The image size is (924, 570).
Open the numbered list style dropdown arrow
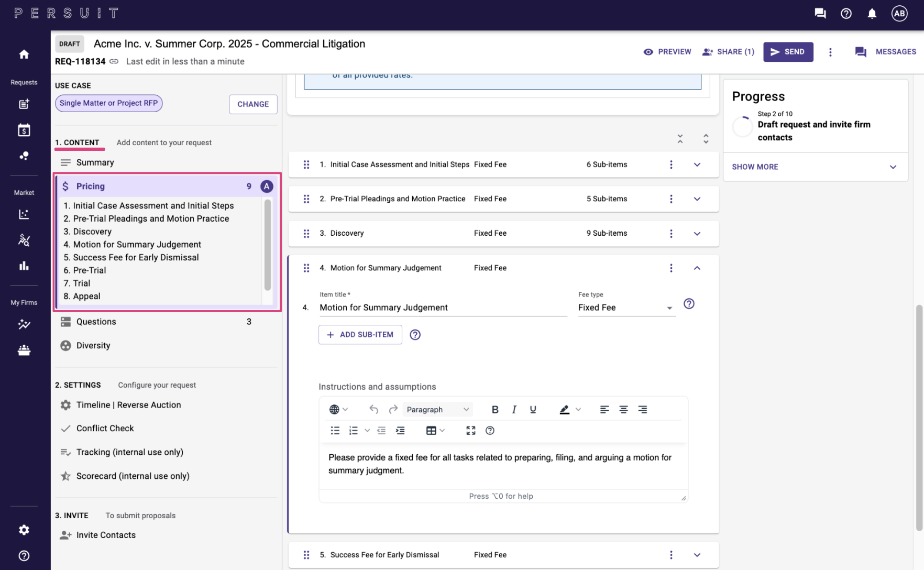tap(367, 430)
